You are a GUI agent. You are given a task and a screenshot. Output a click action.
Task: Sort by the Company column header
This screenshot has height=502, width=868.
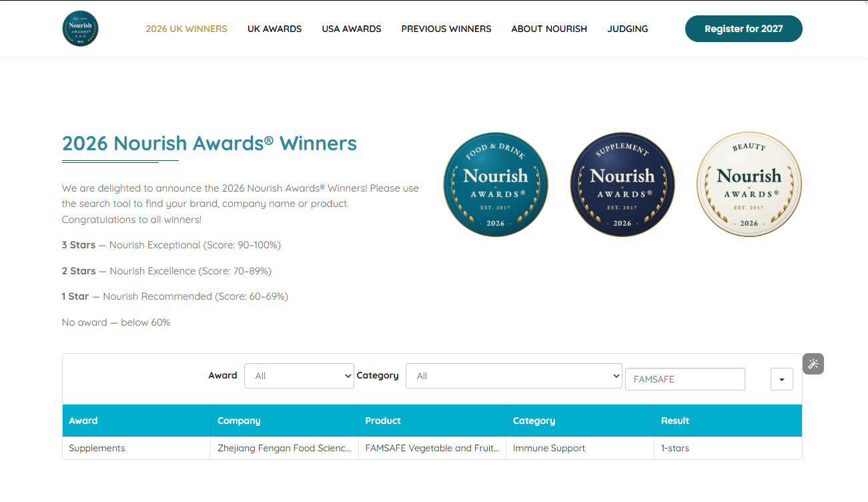[285, 421]
